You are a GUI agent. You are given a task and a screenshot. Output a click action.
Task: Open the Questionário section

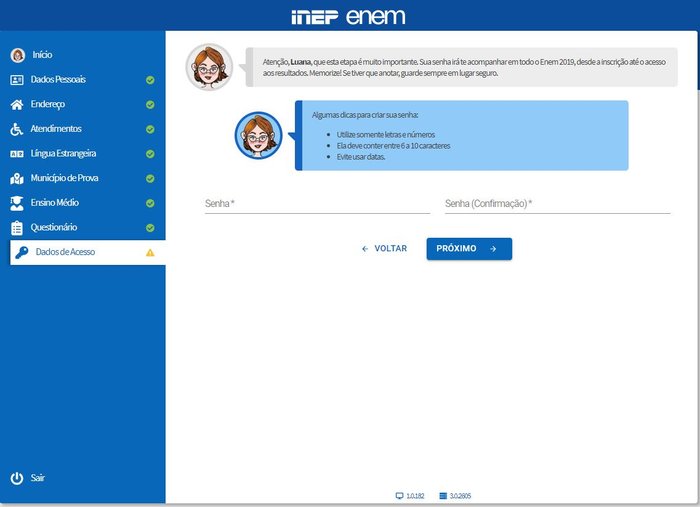point(54,227)
